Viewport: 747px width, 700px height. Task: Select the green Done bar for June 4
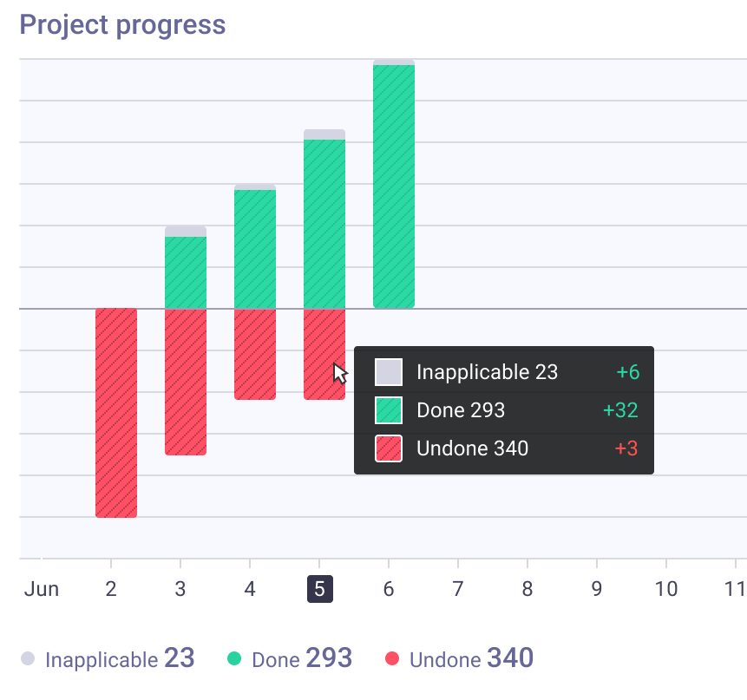pyautogui.click(x=255, y=249)
